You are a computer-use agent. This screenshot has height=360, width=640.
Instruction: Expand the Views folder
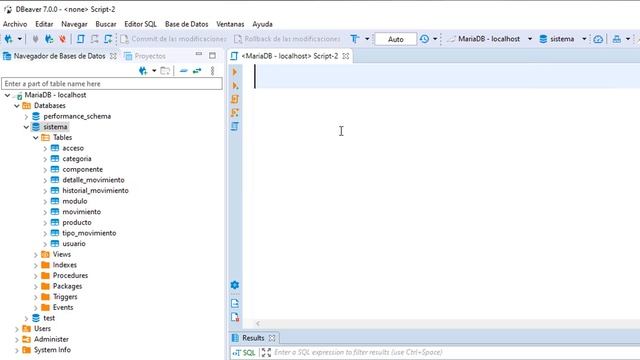(x=36, y=255)
